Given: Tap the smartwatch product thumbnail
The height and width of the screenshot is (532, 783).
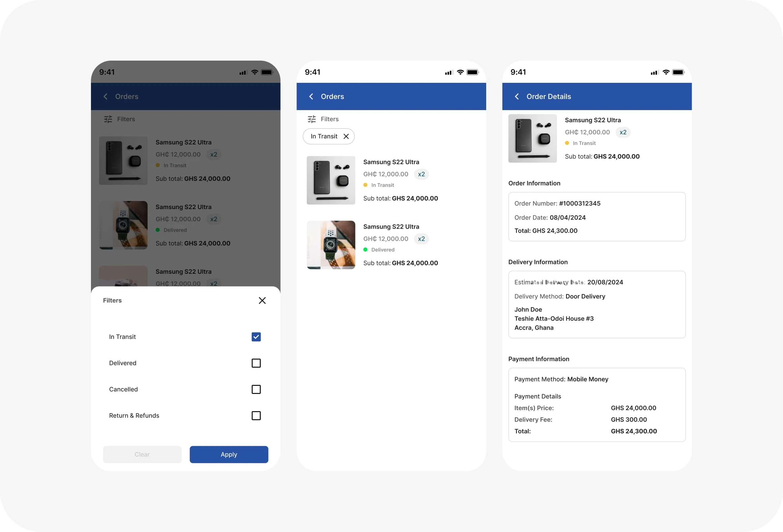Looking at the screenshot, I should click(x=331, y=245).
